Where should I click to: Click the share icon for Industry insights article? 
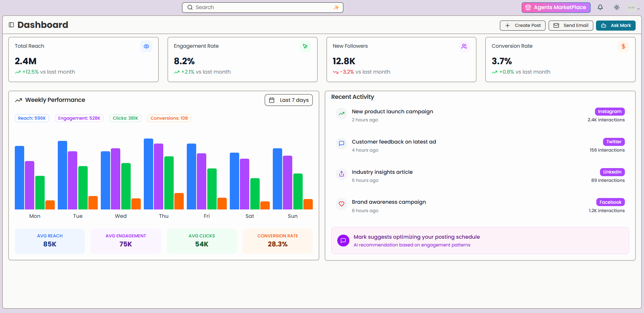341,173
